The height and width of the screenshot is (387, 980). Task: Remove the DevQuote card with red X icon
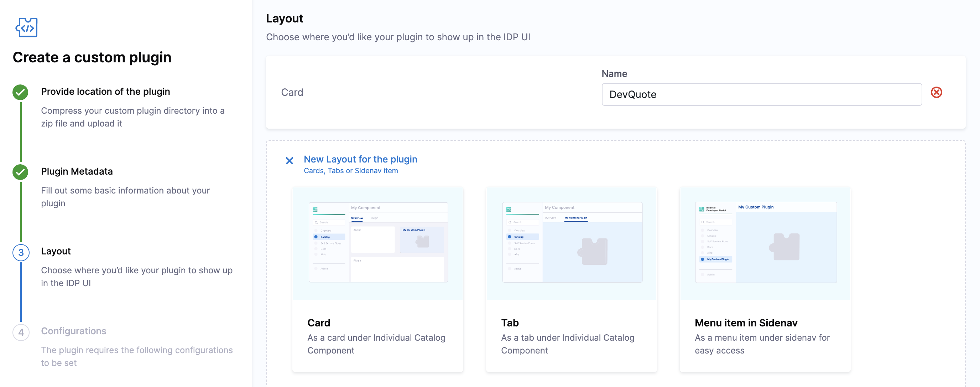click(x=936, y=92)
